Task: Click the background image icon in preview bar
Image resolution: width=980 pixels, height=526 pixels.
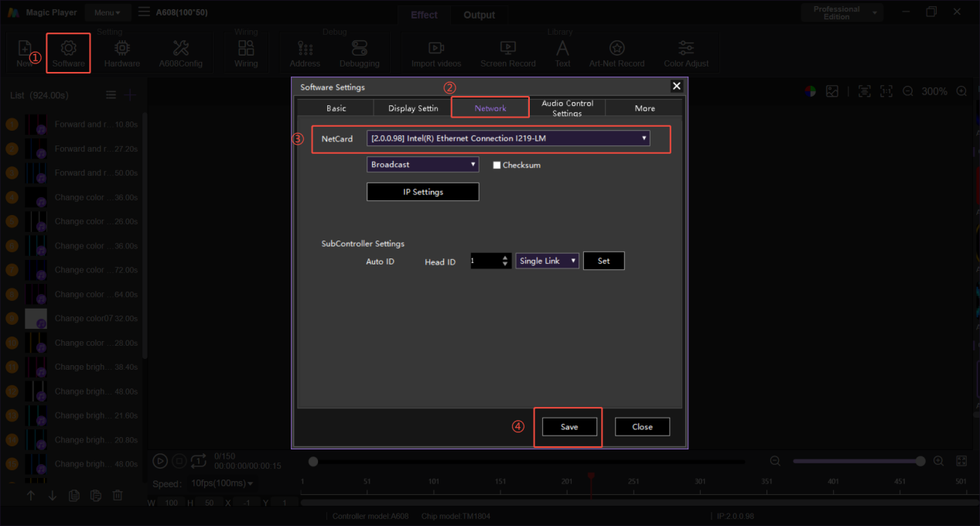Action: [x=832, y=91]
